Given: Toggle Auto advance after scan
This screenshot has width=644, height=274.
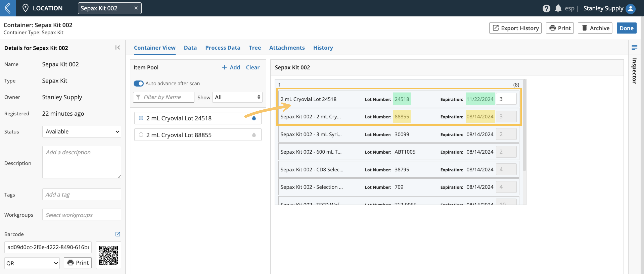Looking at the screenshot, I should coord(139,83).
